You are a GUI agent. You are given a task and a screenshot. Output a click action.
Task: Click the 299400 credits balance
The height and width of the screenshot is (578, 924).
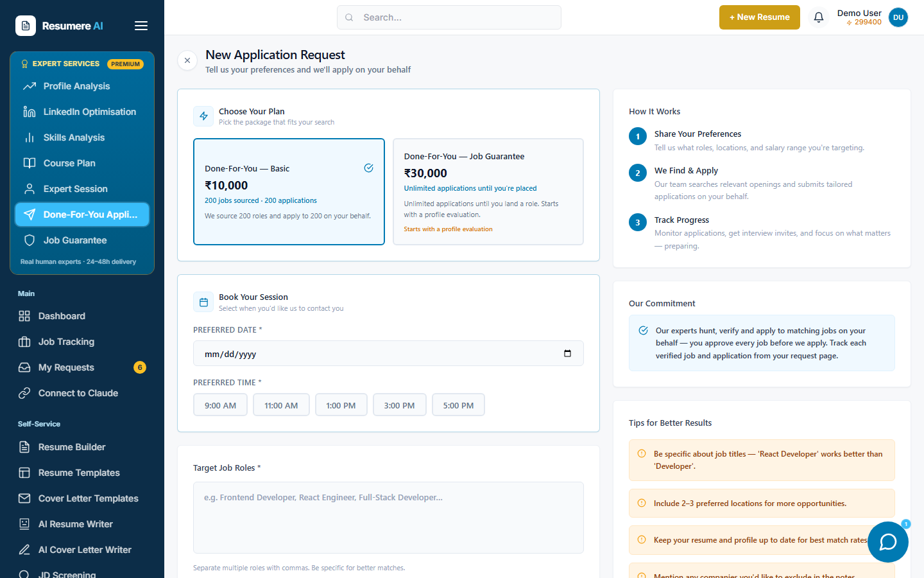tap(864, 22)
